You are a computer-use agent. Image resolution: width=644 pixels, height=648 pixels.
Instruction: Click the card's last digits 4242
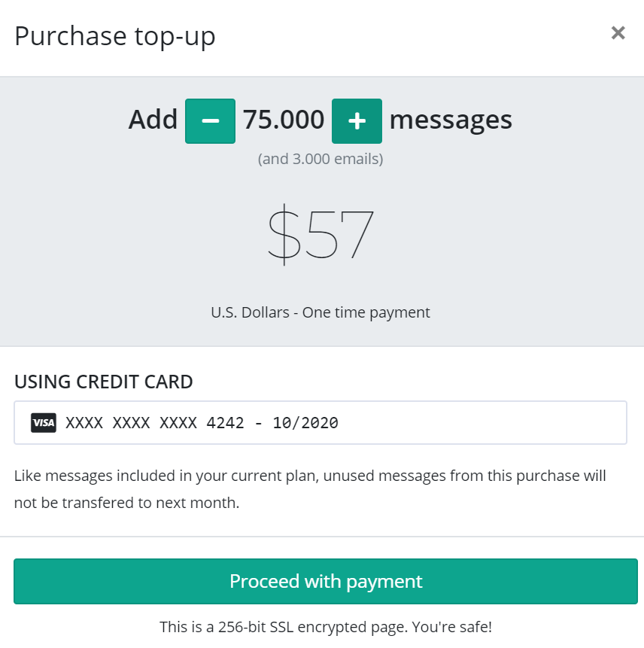coord(225,423)
